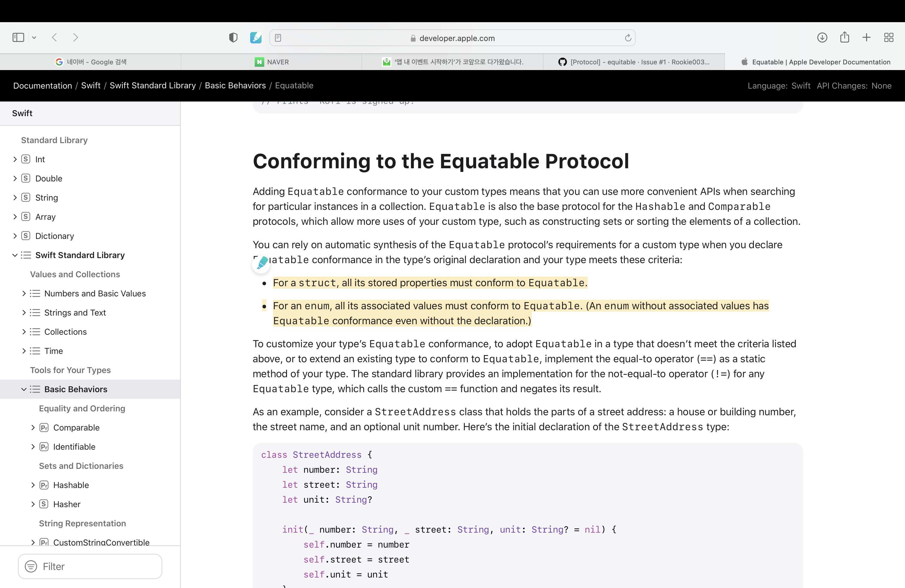Show the tab overview grid
The image size is (905, 588).
click(889, 37)
